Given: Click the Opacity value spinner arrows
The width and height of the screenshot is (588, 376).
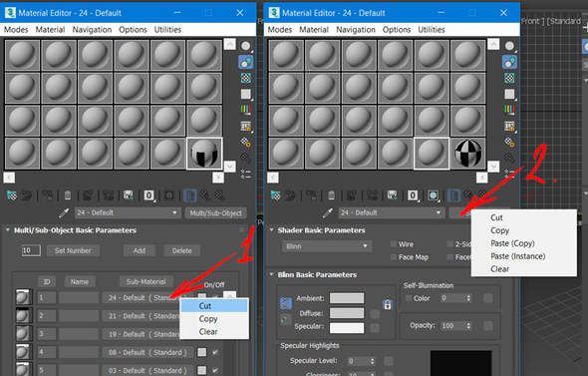Looking at the screenshot, I should [468, 326].
